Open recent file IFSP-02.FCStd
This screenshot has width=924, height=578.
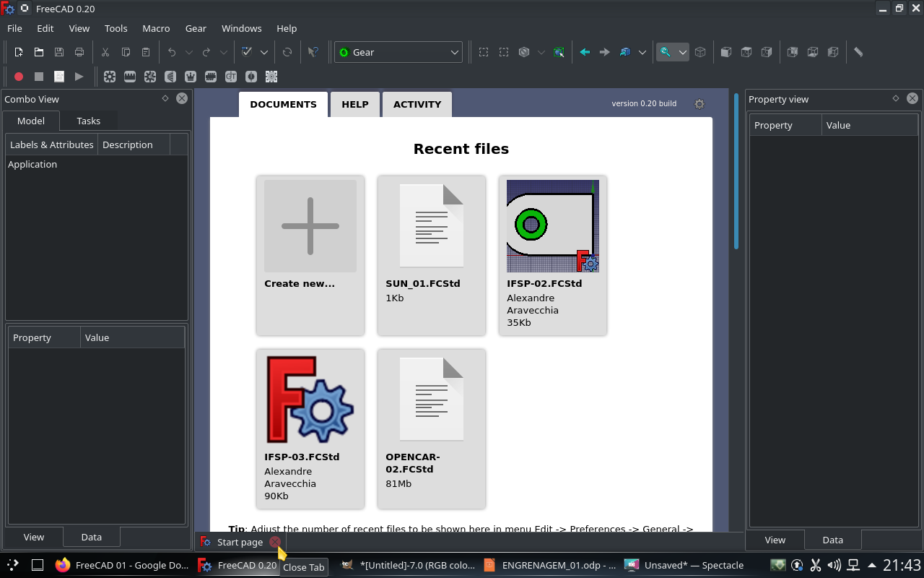click(553, 256)
